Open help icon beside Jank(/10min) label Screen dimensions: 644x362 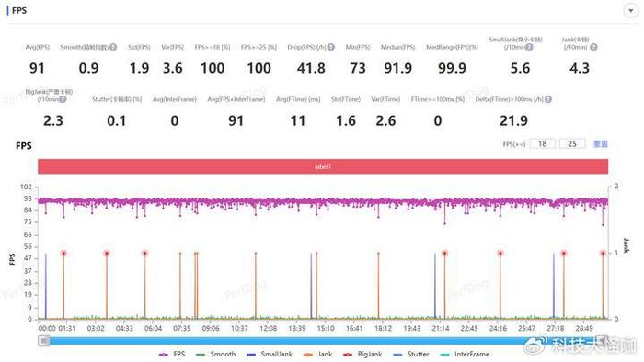click(x=593, y=47)
